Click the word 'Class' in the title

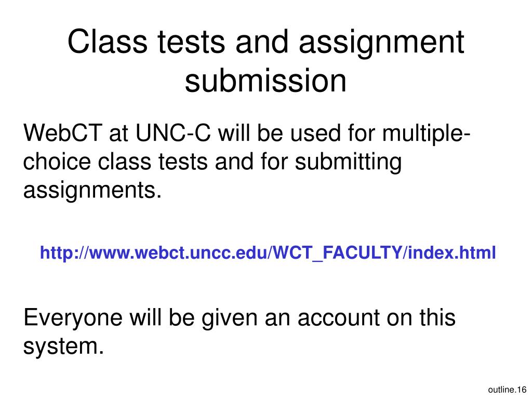pyautogui.click(x=108, y=42)
